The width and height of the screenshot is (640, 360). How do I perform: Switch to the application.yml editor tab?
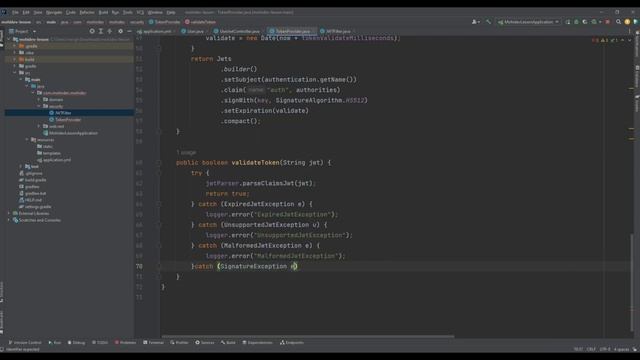[156, 31]
